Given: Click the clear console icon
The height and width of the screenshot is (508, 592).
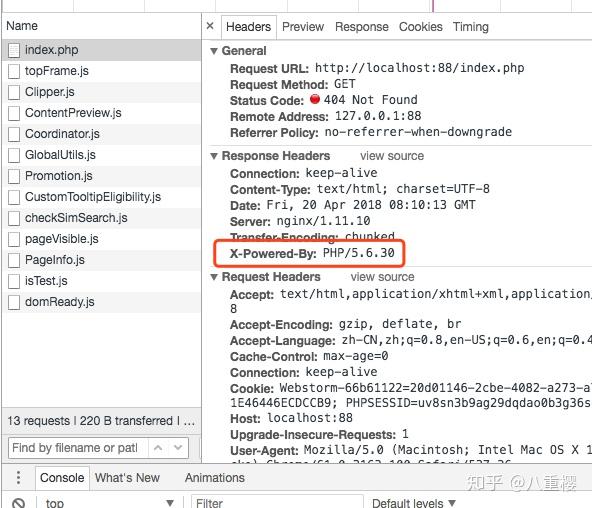Looking at the screenshot, I should 18,503.
